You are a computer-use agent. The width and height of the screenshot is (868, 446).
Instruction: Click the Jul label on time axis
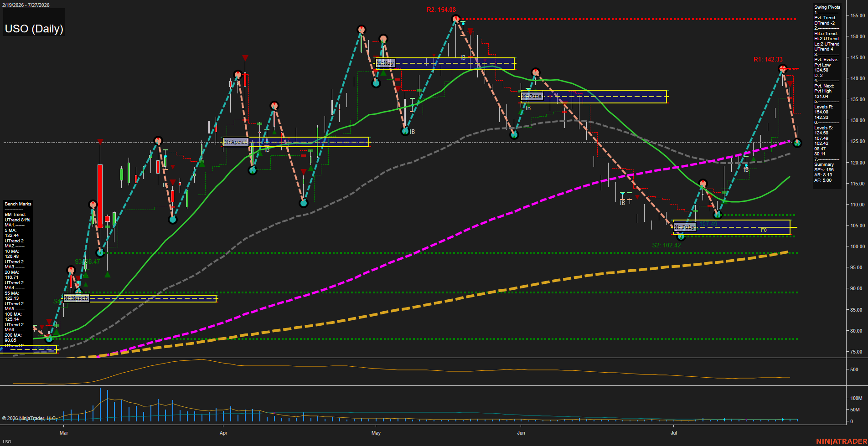pyautogui.click(x=674, y=433)
